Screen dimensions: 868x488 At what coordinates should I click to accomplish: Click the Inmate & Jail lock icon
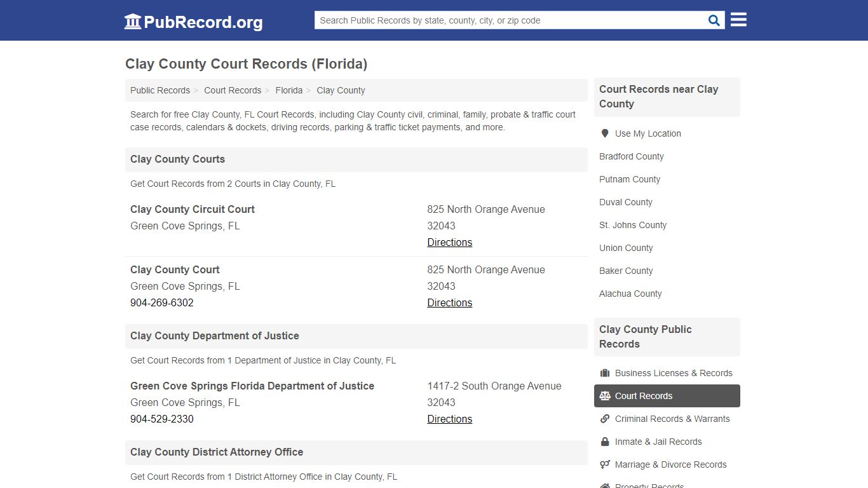coord(605,442)
